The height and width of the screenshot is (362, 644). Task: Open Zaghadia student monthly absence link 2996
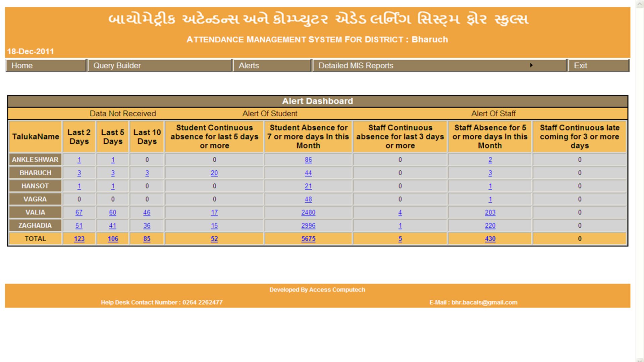(x=308, y=226)
